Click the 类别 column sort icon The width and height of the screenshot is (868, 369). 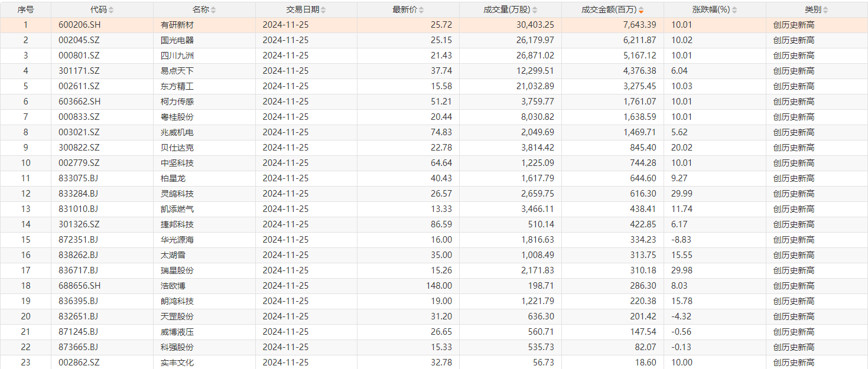coord(825,10)
